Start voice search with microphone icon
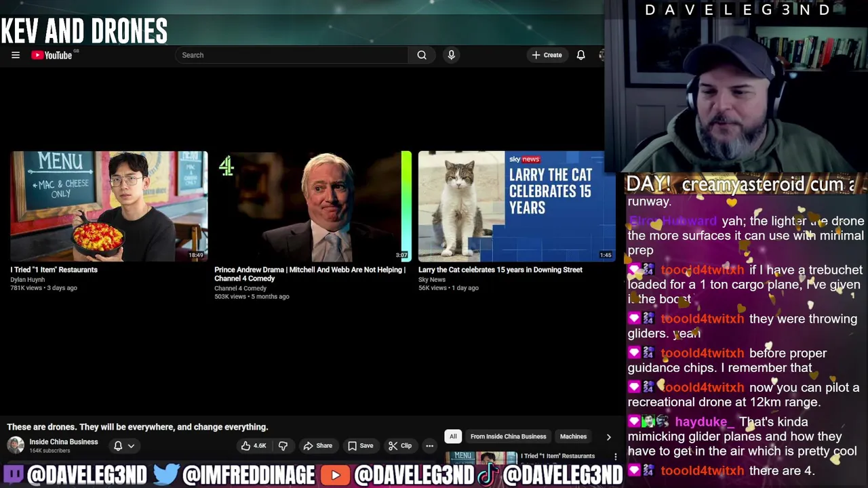 451,55
